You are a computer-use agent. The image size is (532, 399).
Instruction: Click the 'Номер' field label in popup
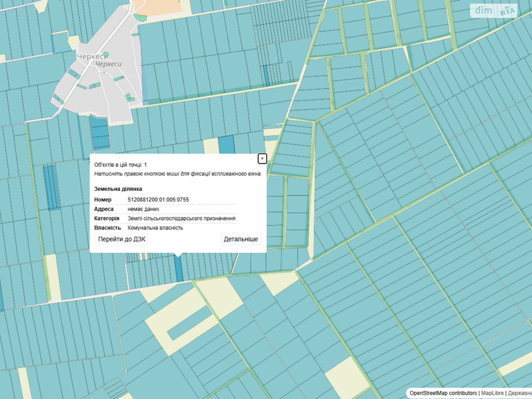pos(103,199)
